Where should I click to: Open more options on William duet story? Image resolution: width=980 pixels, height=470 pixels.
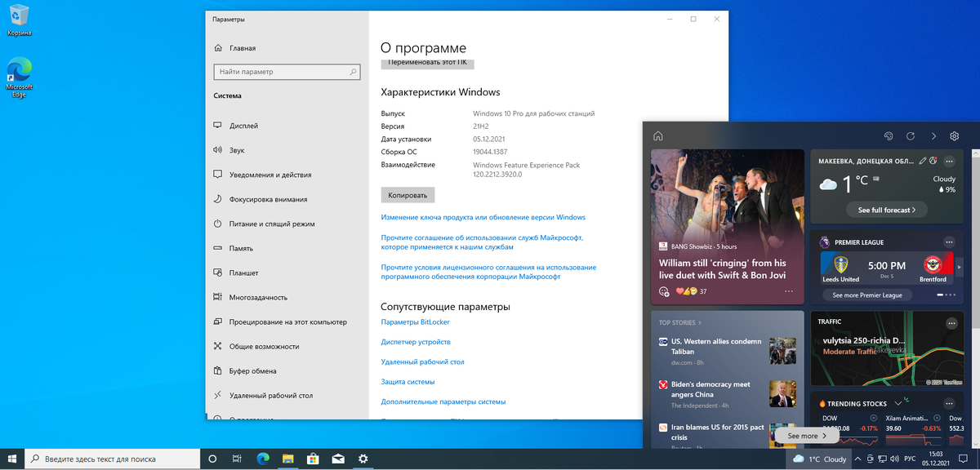click(789, 291)
